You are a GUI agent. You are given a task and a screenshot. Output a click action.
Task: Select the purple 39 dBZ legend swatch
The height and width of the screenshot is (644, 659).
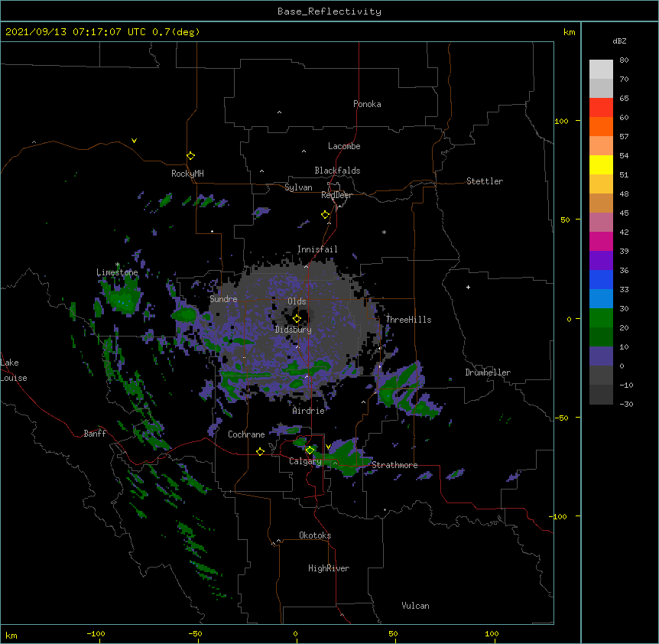(601, 260)
